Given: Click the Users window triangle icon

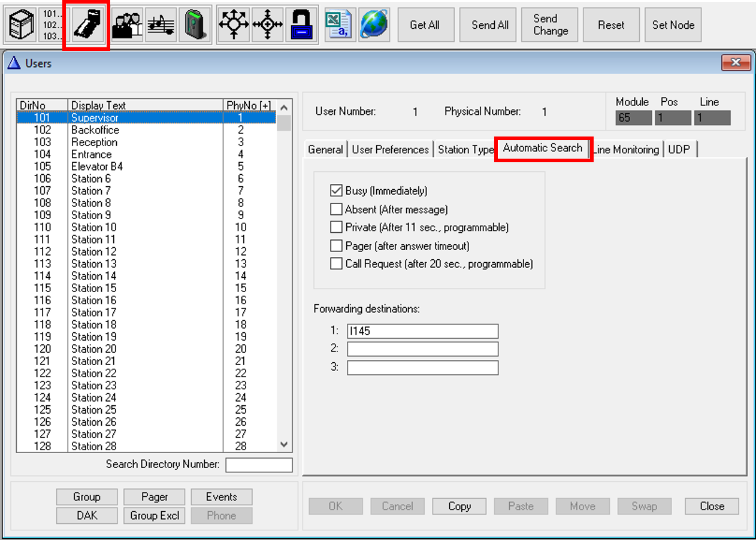Looking at the screenshot, I should pos(15,63).
